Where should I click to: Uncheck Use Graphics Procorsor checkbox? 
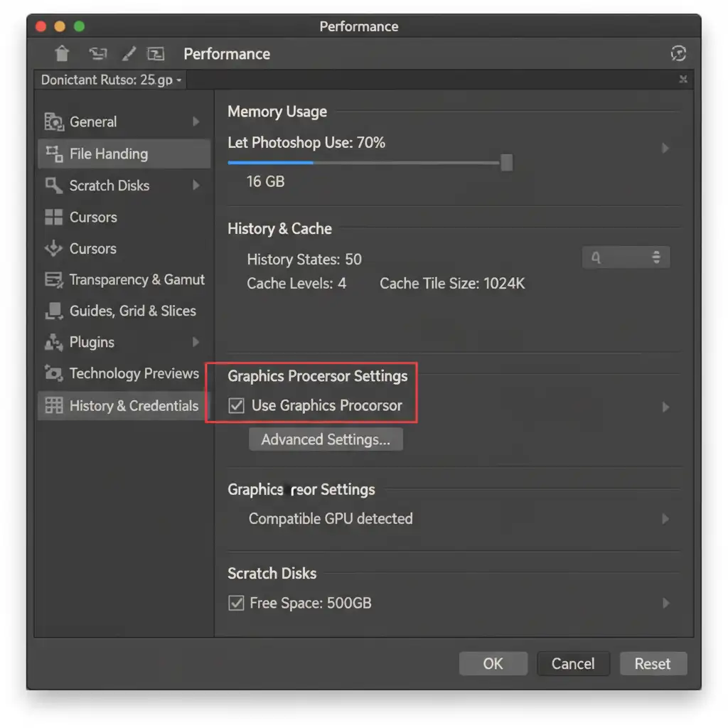(236, 406)
